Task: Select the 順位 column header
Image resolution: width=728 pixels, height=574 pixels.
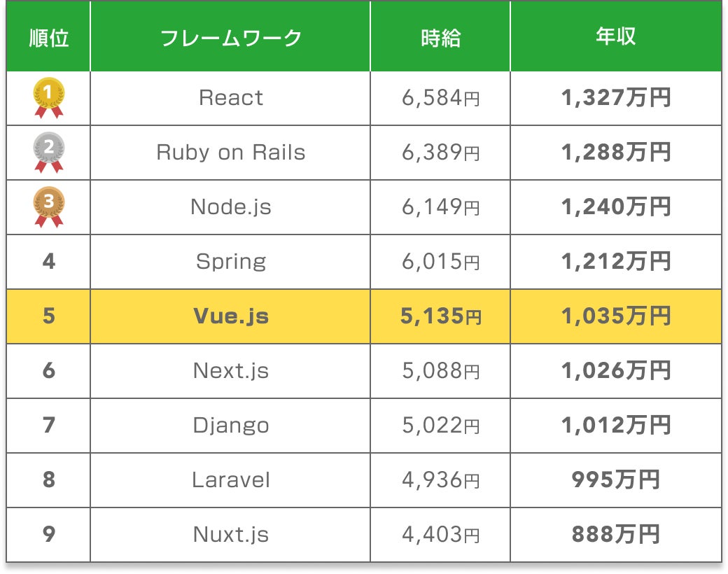Action: tap(49, 37)
